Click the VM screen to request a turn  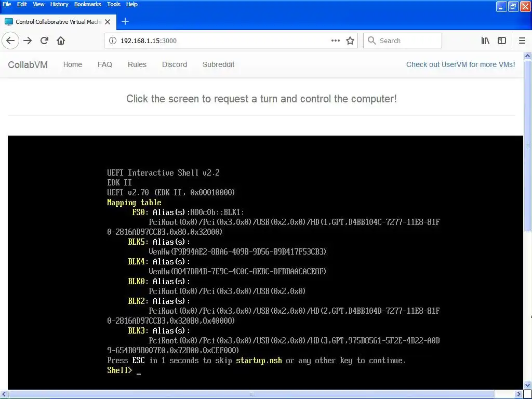tap(265, 262)
